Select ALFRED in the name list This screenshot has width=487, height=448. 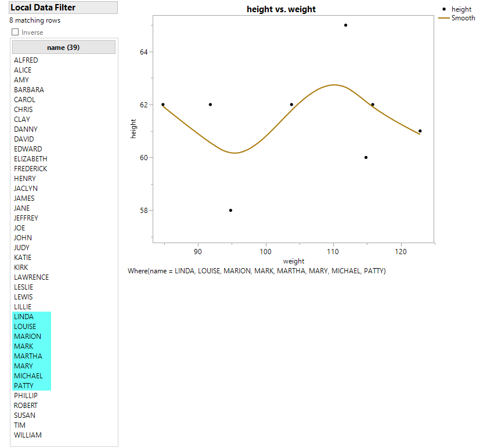tap(26, 60)
